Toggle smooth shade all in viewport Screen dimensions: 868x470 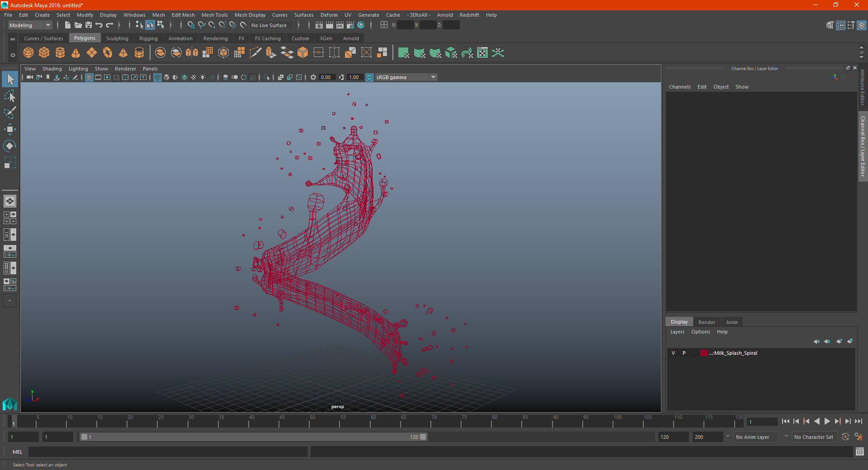tap(166, 77)
